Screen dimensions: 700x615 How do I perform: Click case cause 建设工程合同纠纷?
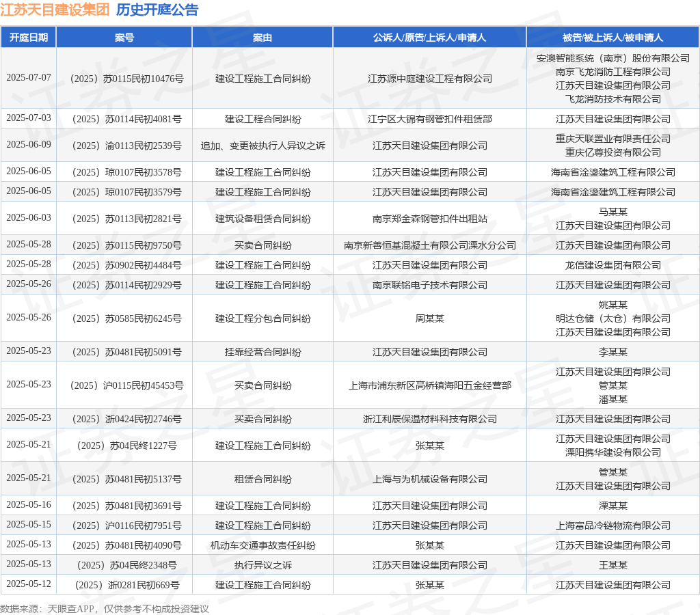(262, 119)
